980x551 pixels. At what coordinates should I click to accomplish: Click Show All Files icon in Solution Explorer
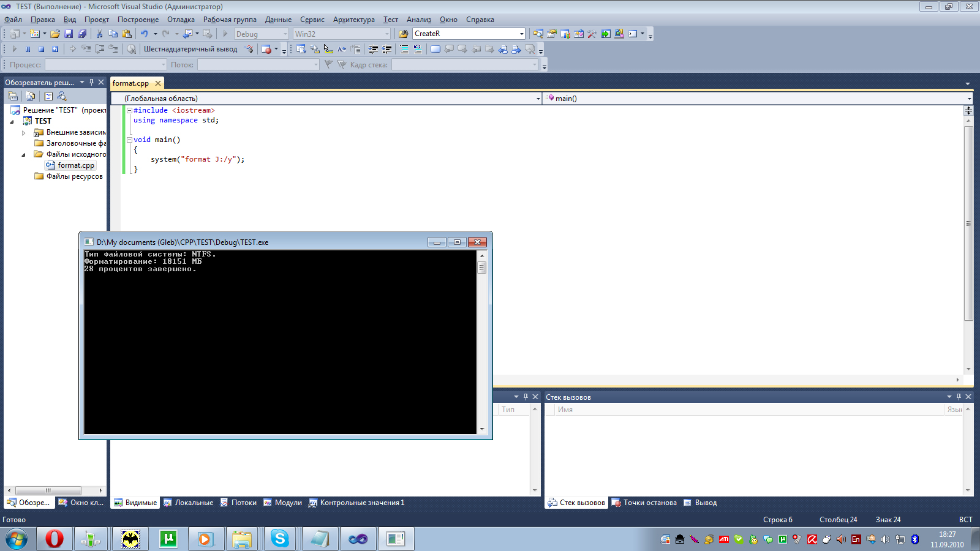[31, 96]
